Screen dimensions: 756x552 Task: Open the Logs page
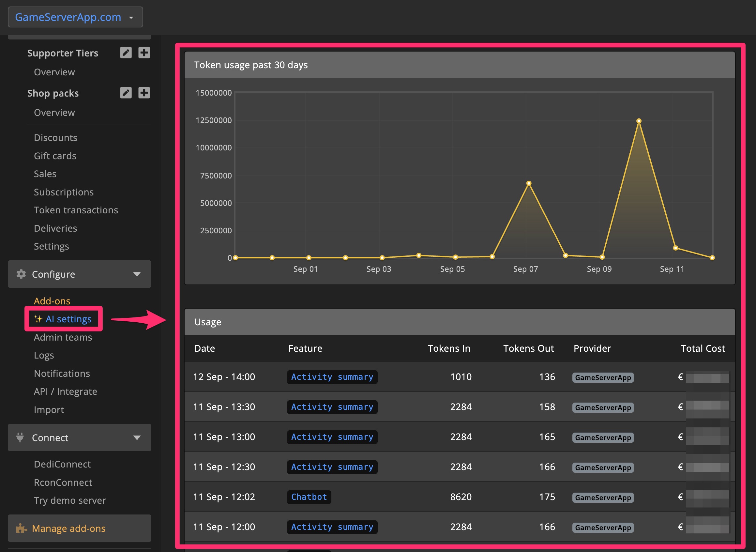tap(44, 356)
